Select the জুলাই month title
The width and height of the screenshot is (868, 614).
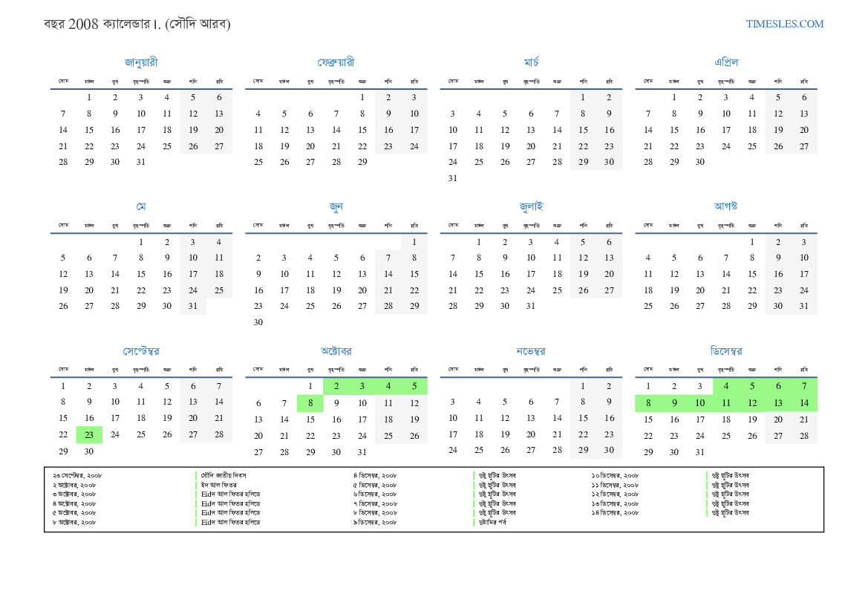[531, 206]
